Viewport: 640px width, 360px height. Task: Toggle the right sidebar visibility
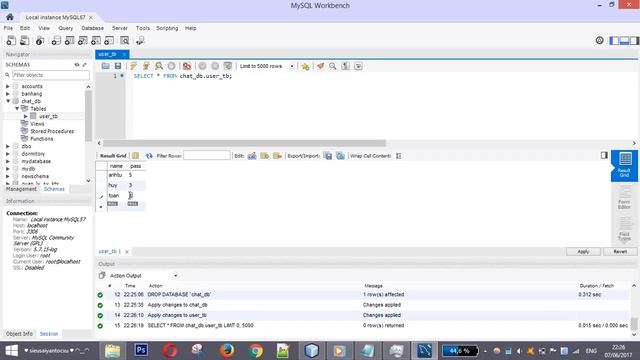(634, 40)
